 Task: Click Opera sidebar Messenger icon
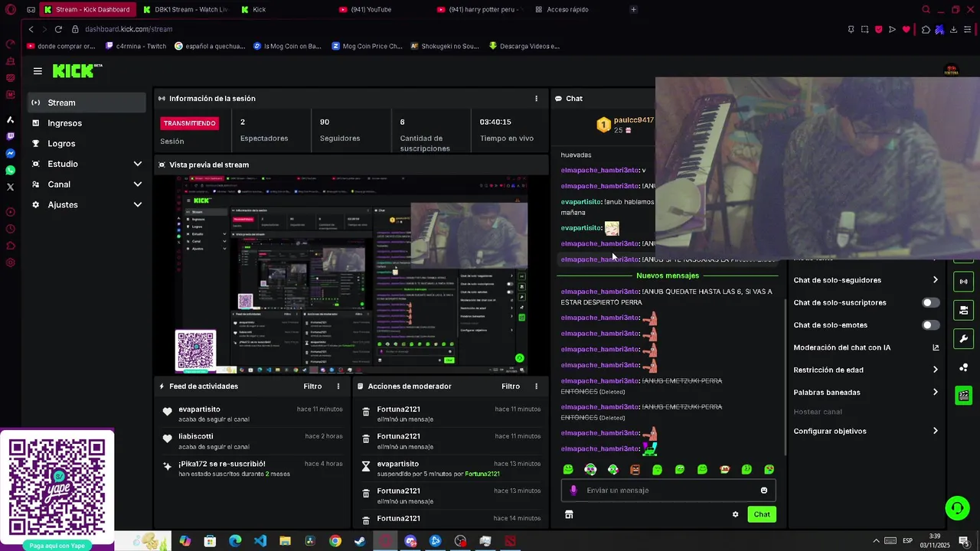click(10, 153)
